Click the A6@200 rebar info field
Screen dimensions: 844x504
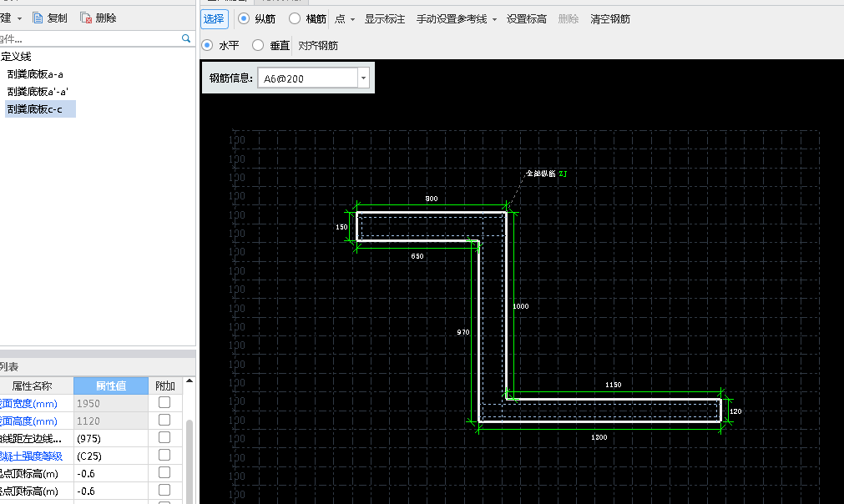pos(308,78)
